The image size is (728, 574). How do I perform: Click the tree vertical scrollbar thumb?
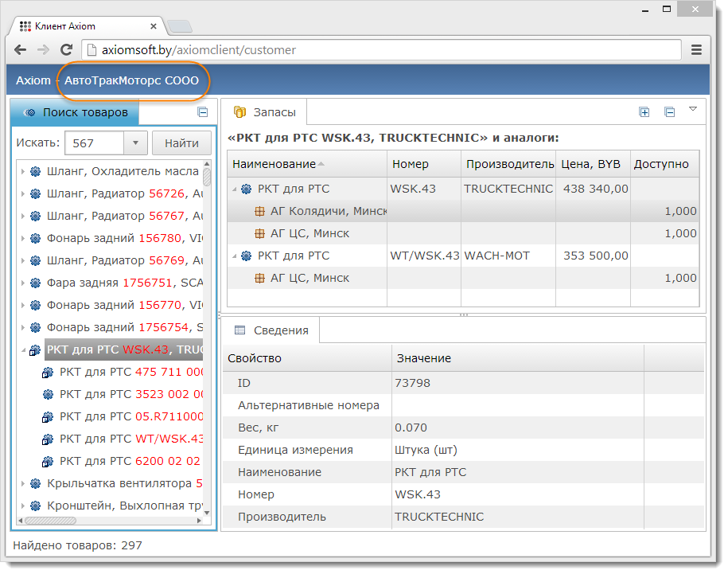207,177
